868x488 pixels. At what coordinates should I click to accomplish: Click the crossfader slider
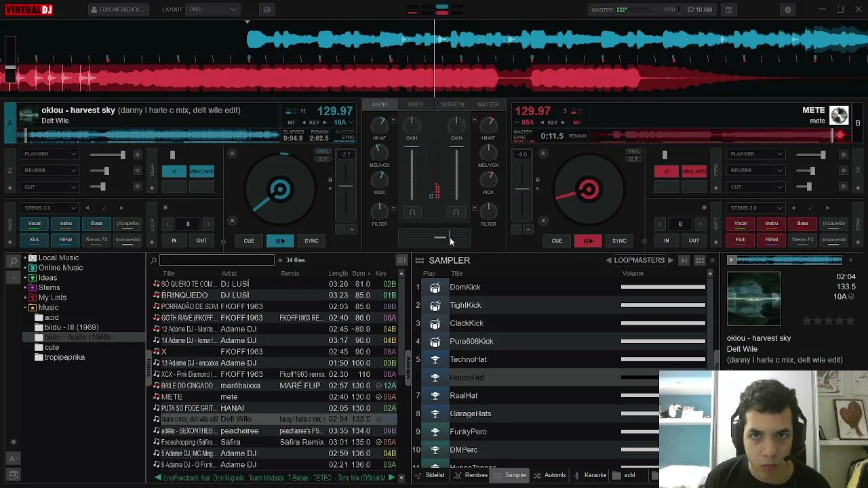click(x=434, y=238)
